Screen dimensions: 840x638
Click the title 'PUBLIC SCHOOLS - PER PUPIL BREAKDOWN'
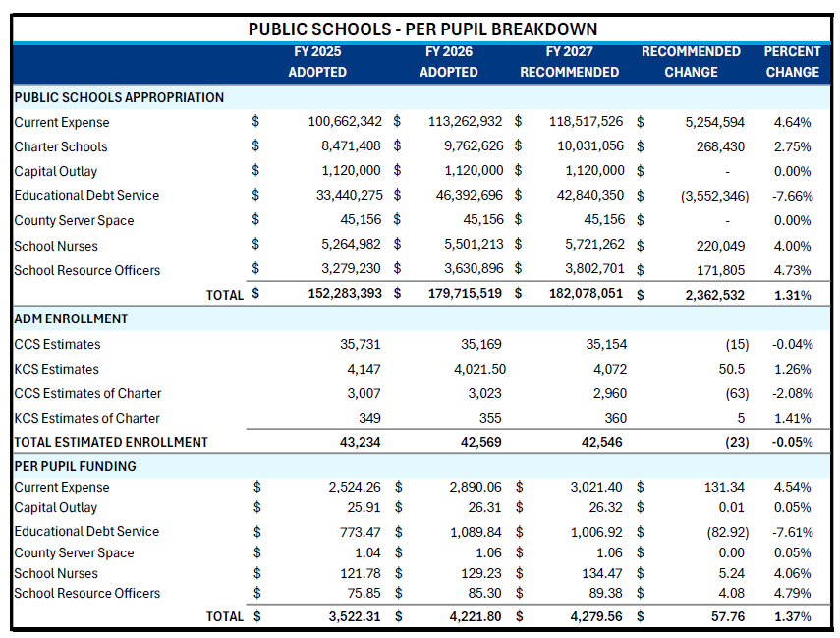422,29
